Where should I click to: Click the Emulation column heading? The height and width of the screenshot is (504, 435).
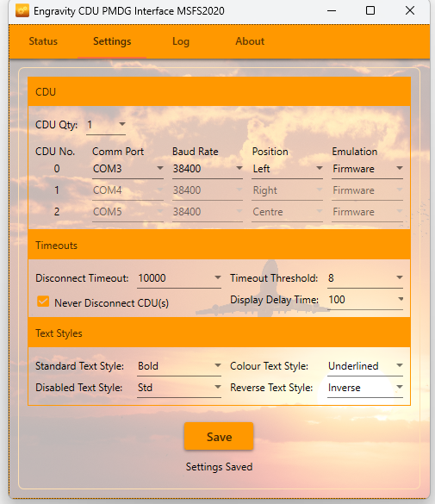(355, 152)
